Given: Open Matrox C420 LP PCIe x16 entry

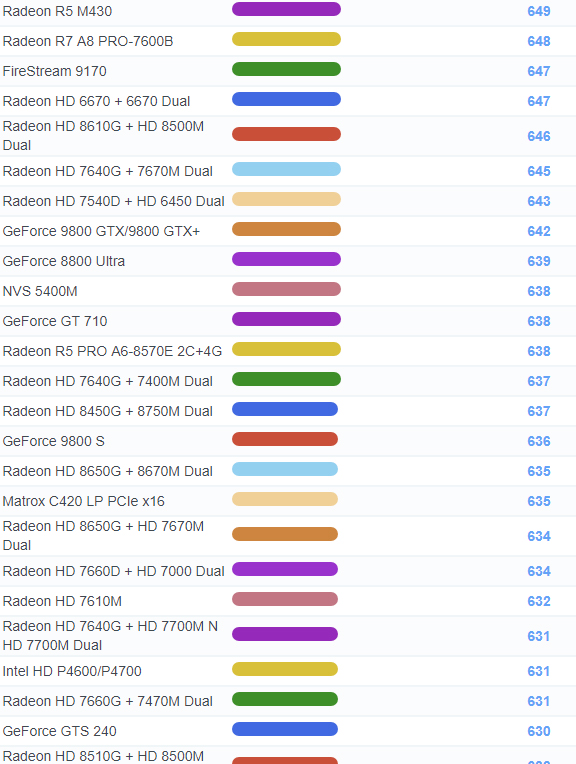Looking at the screenshot, I should click(84, 501).
